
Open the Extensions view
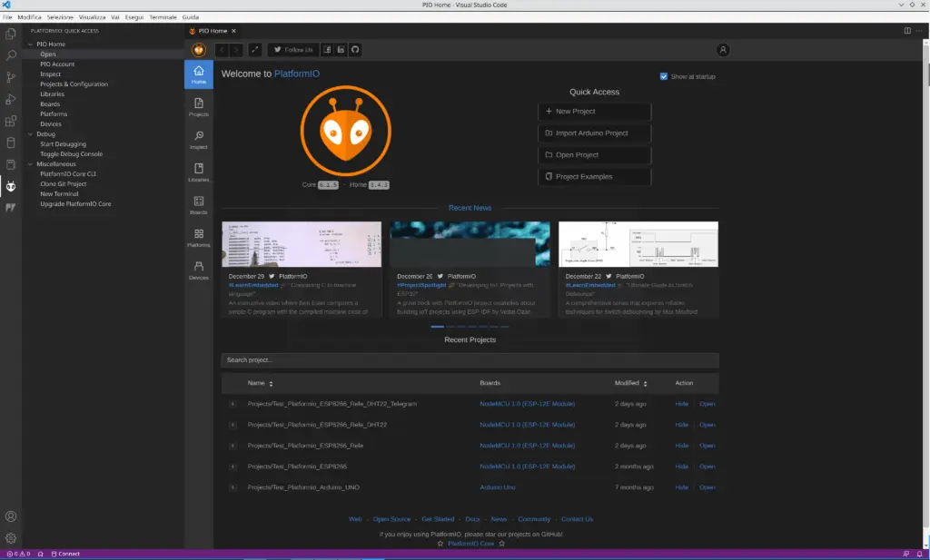[11, 121]
